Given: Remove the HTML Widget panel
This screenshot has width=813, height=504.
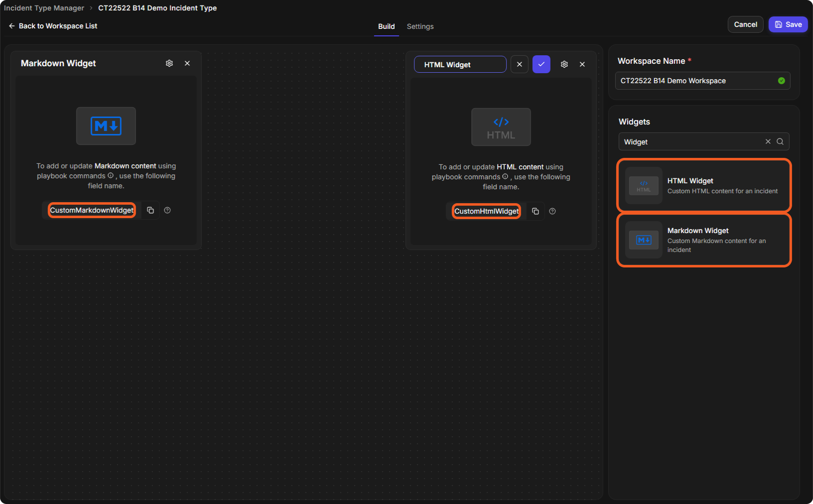Looking at the screenshot, I should (582, 64).
